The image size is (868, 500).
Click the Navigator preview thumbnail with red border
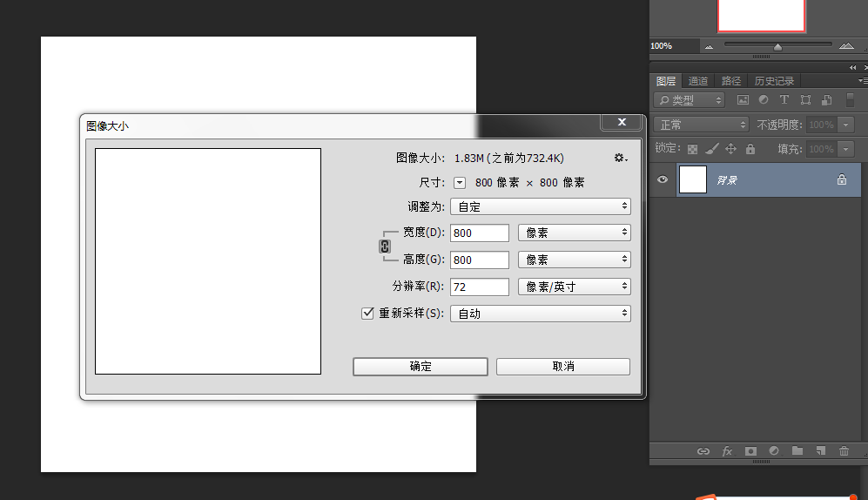pos(761,16)
